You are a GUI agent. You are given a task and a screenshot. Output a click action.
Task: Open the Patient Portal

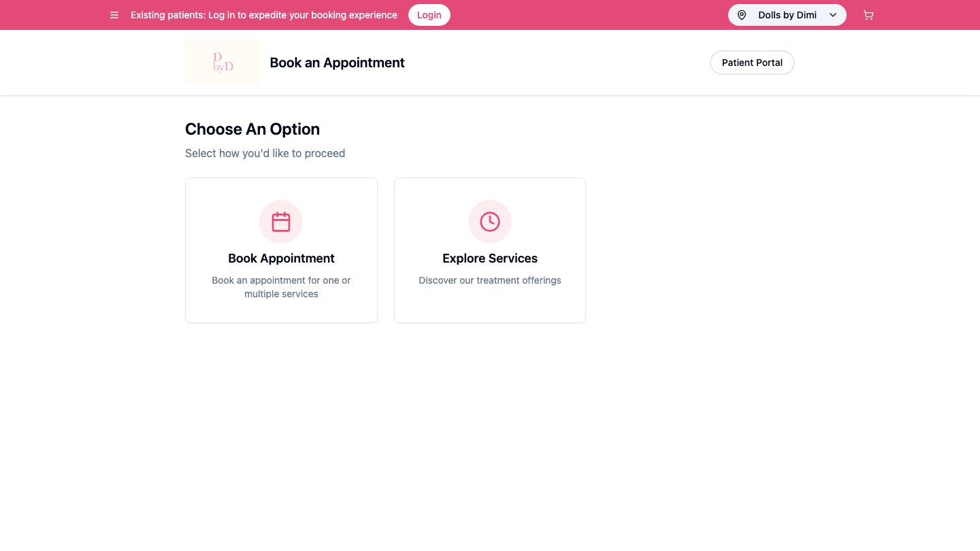click(x=752, y=63)
